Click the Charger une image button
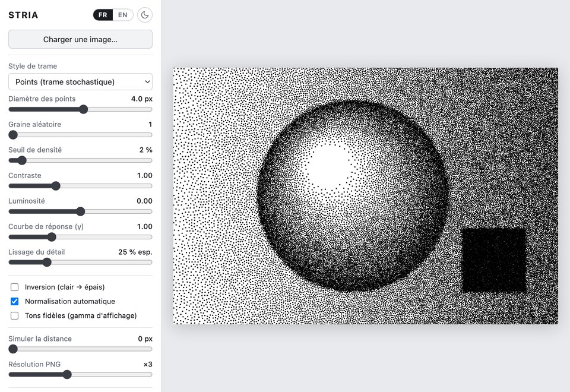This screenshot has height=392, width=570. point(80,39)
